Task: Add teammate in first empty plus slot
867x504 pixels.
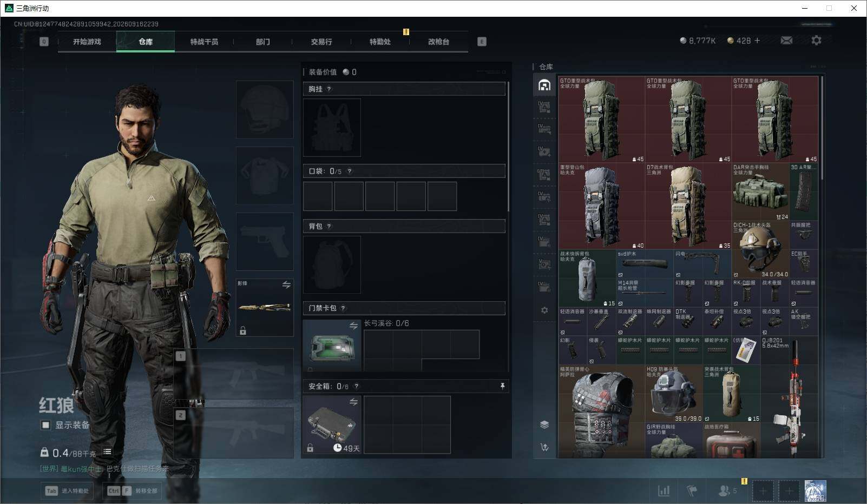Action: pyautogui.click(x=763, y=491)
